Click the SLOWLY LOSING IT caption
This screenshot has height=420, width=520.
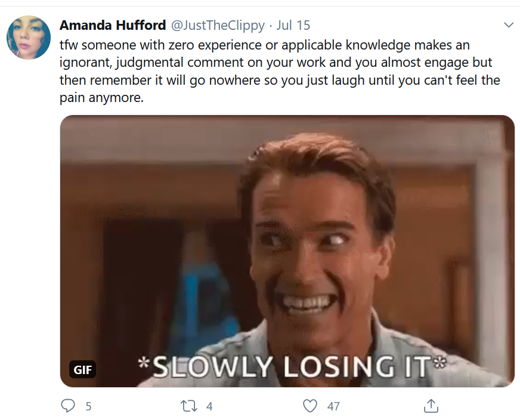(x=292, y=366)
